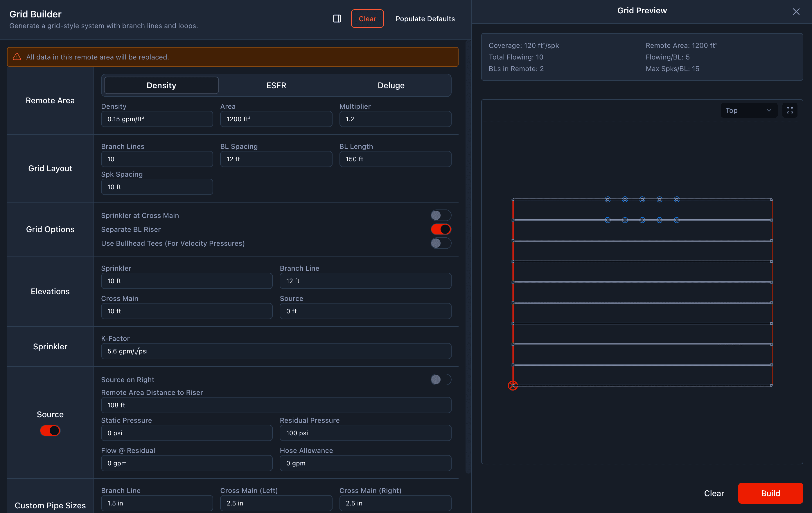Image resolution: width=812 pixels, height=513 pixels.
Task: Edit the Flow @ Residual field
Action: [186, 463]
